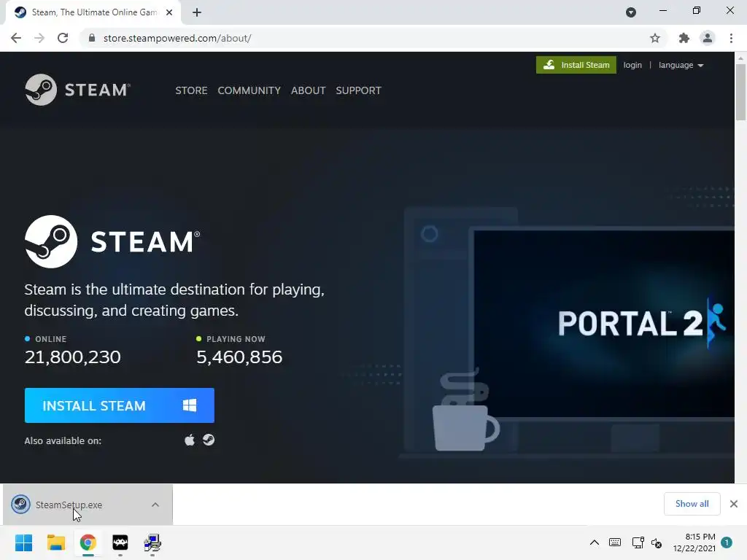Open the notification badge showing 1
The width and height of the screenshot is (747, 560).
coord(727,542)
